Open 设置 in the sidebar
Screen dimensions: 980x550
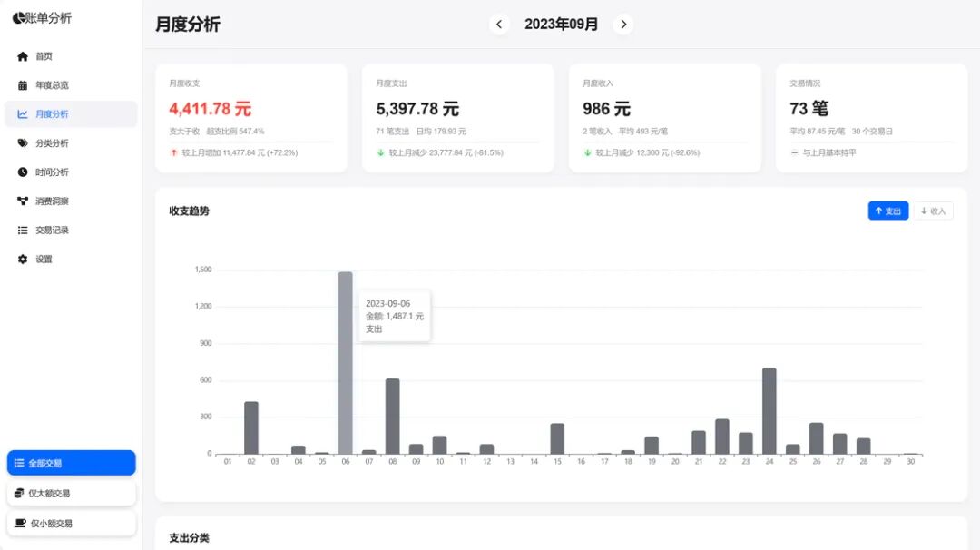72,259
